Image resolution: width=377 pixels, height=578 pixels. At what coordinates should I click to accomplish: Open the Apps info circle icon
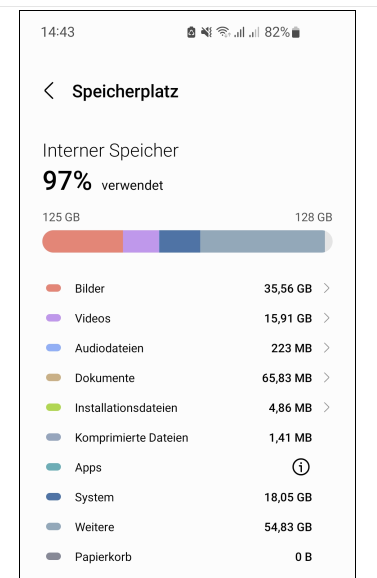[301, 467]
